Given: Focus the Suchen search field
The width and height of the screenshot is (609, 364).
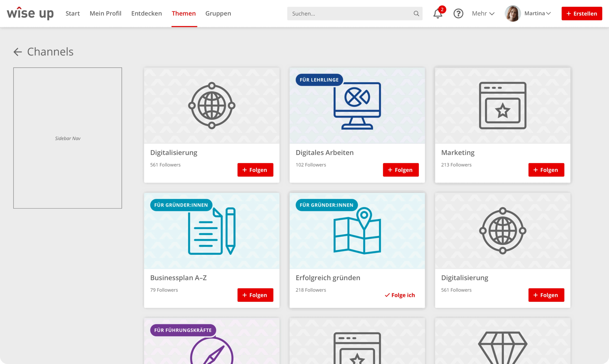Looking at the screenshot, I should (x=355, y=14).
